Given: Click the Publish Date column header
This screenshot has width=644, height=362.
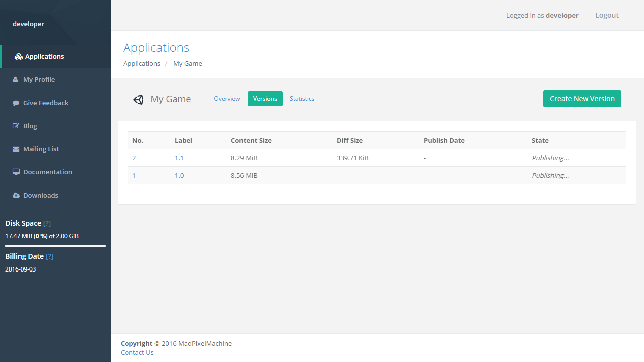Looking at the screenshot, I should point(444,140).
